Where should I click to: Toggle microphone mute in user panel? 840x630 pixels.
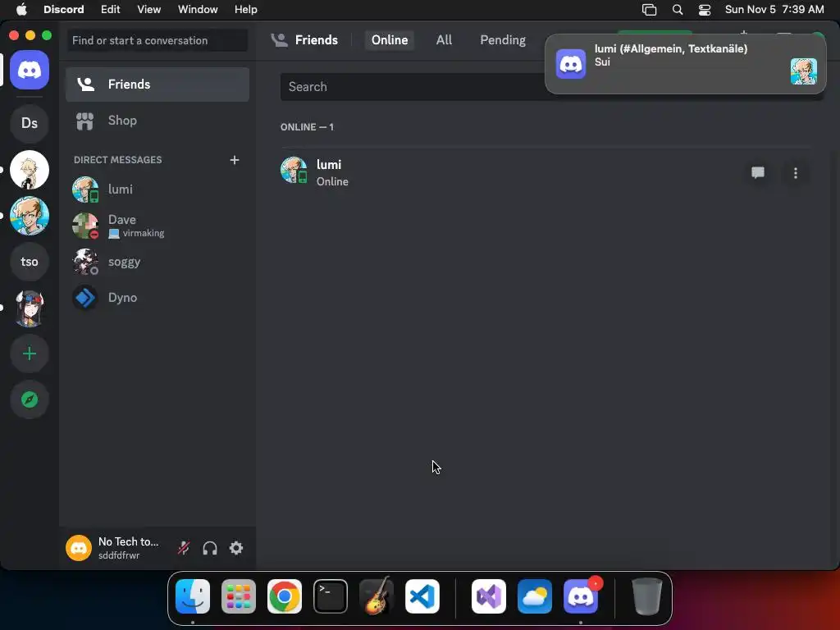point(184,547)
